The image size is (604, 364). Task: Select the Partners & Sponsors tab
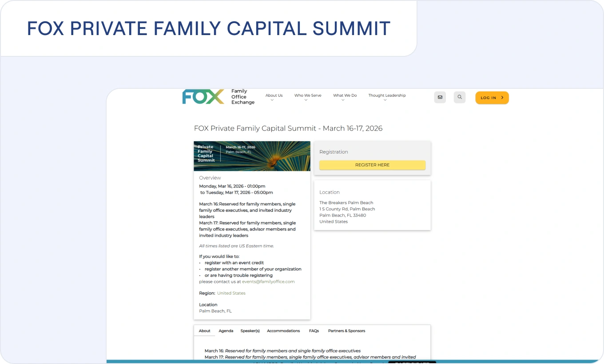tap(346, 331)
